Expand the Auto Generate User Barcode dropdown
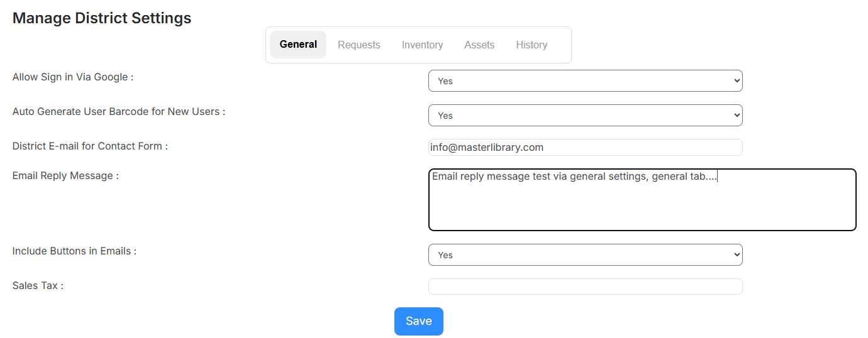 [585, 116]
